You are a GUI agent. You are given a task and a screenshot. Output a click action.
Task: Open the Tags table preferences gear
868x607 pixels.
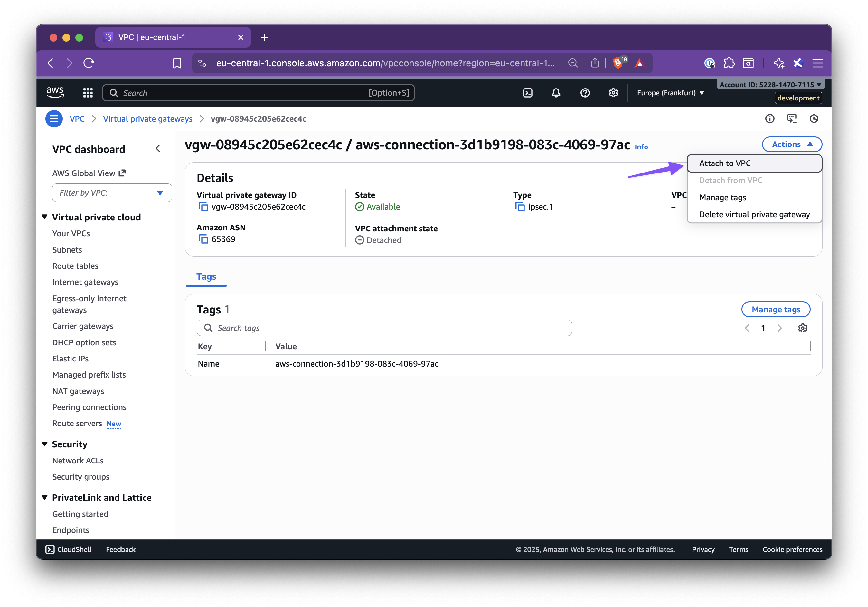click(x=803, y=328)
